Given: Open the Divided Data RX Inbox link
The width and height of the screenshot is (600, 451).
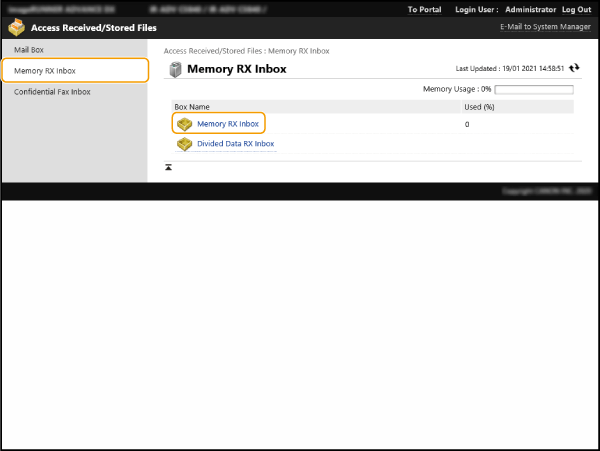Looking at the screenshot, I should [x=235, y=144].
